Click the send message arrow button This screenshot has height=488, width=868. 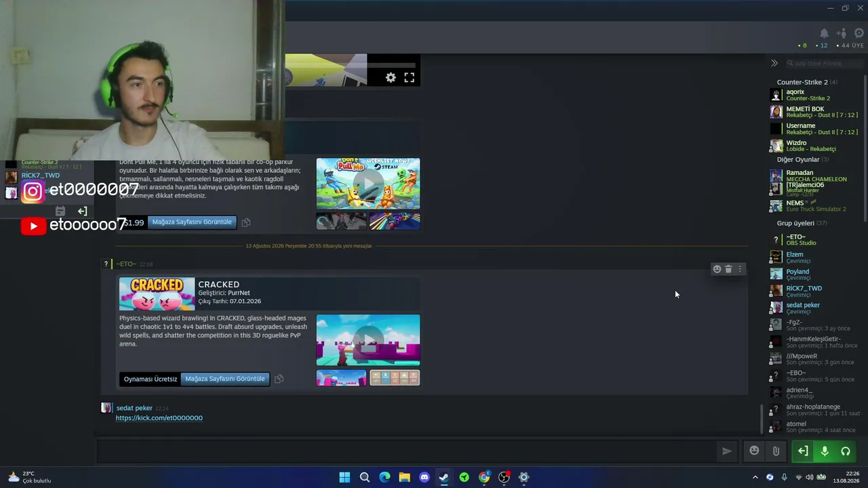point(726,451)
